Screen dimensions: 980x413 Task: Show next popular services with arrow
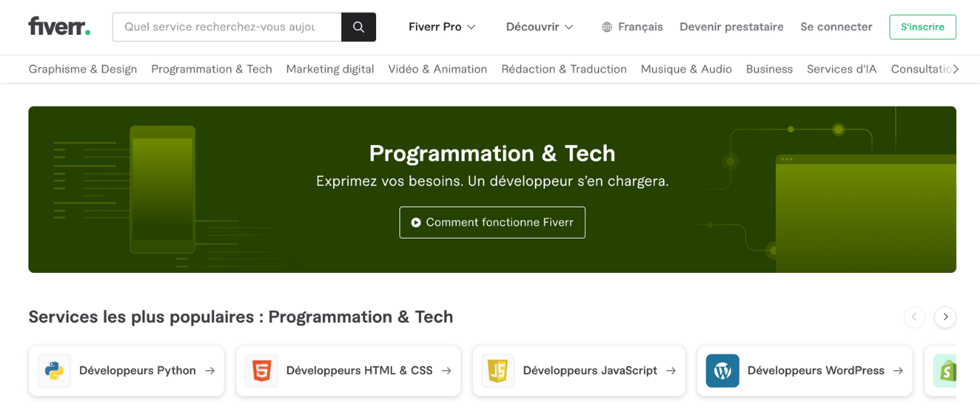tap(945, 317)
